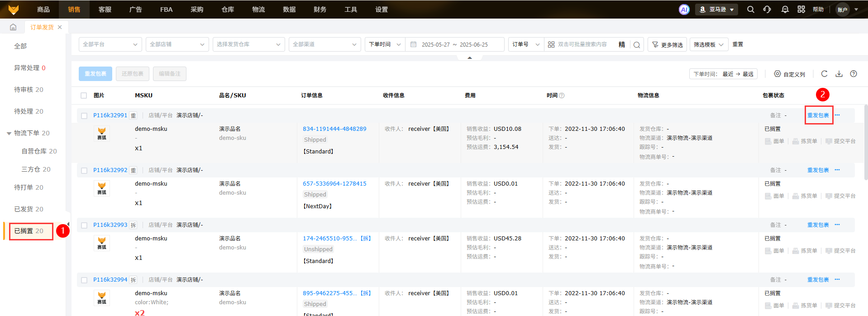Image resolution: width=868 pixels, height=316 pixels.
Task: Select the checkbox for order P116k32993
Action: 84,225
